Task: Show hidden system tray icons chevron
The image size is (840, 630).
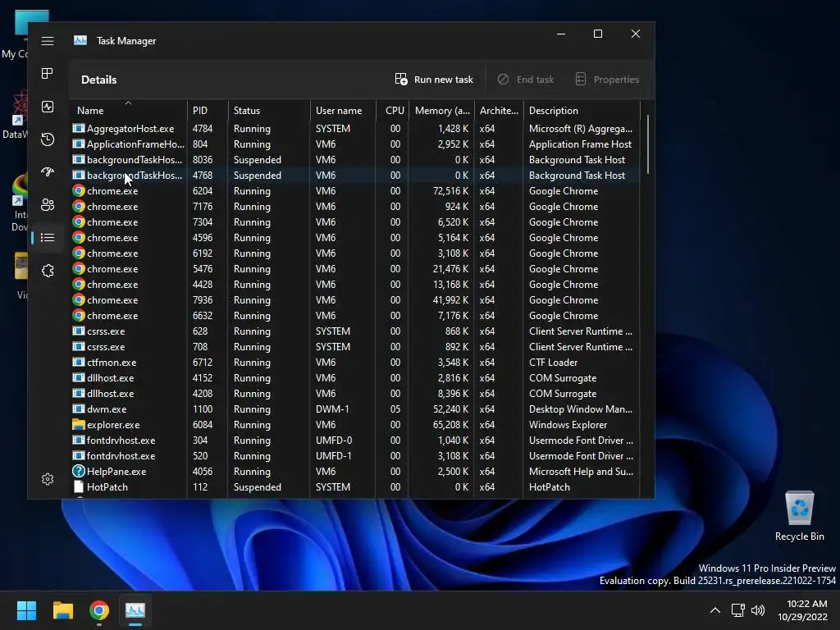Action: coord(714,610)
